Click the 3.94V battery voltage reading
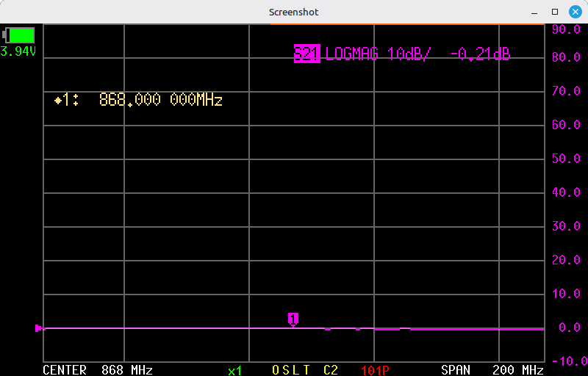This screenshot has width=588, height=376. point(18,51)
